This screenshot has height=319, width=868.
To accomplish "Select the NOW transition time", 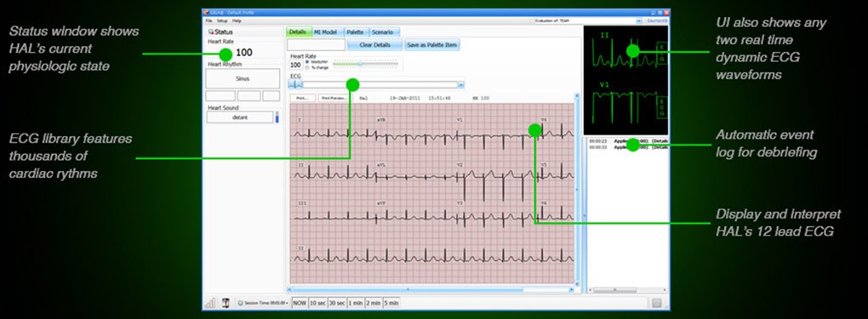I will coord(300,303).
